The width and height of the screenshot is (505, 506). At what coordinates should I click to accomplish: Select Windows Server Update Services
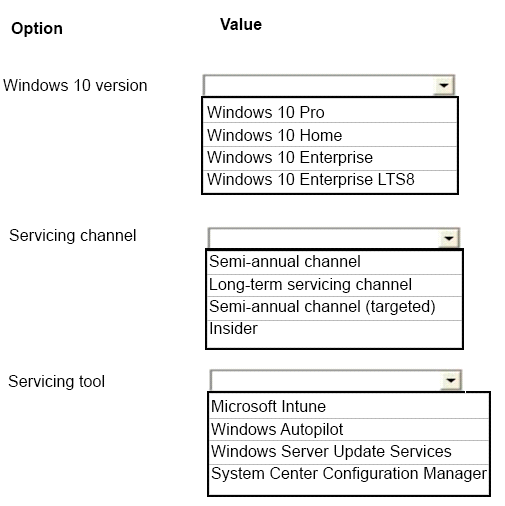349,452
